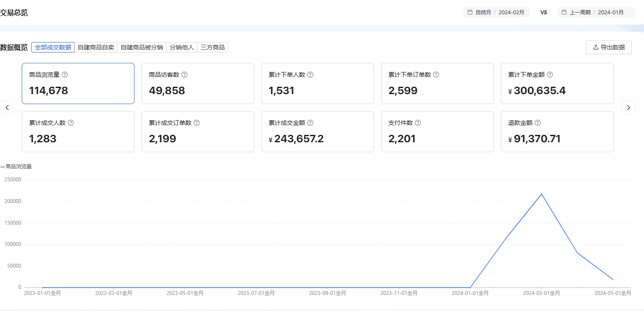Image resolution: width=644 pixels, height=311 pixels.
Task: Click question mark icon for 退款金额
Action: click(x=538, y=123)
